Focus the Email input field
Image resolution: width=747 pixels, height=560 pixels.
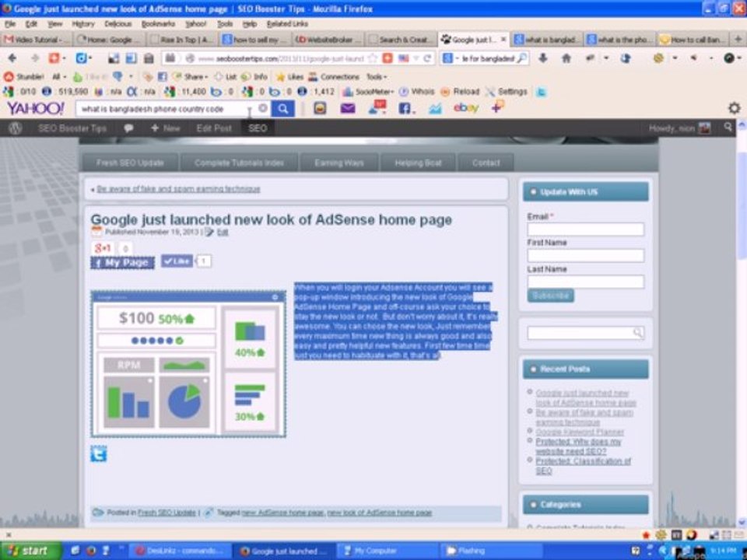coord(585,229)
